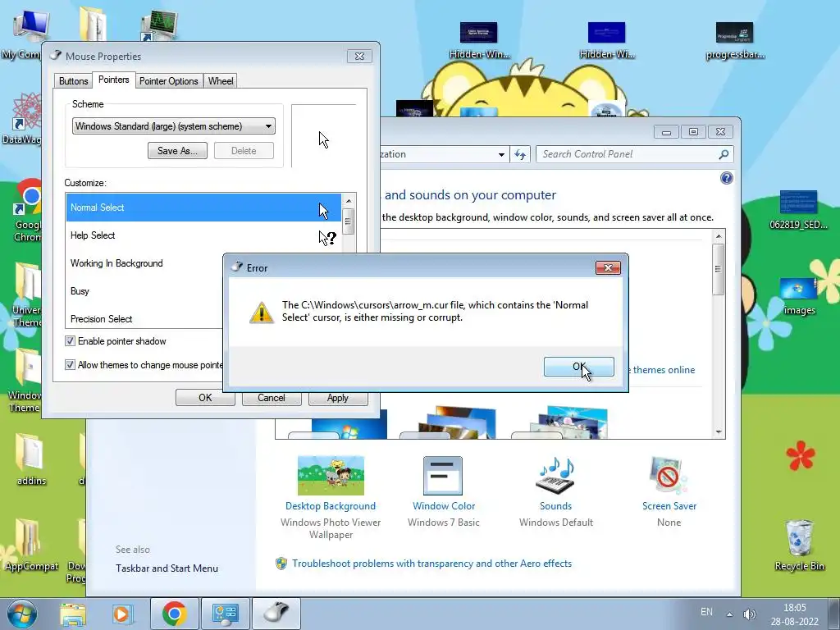Toggle Enable pointer shadow checkbox
Image resolution: width=840 pixels, height=630 pixels.
[71, 341]
